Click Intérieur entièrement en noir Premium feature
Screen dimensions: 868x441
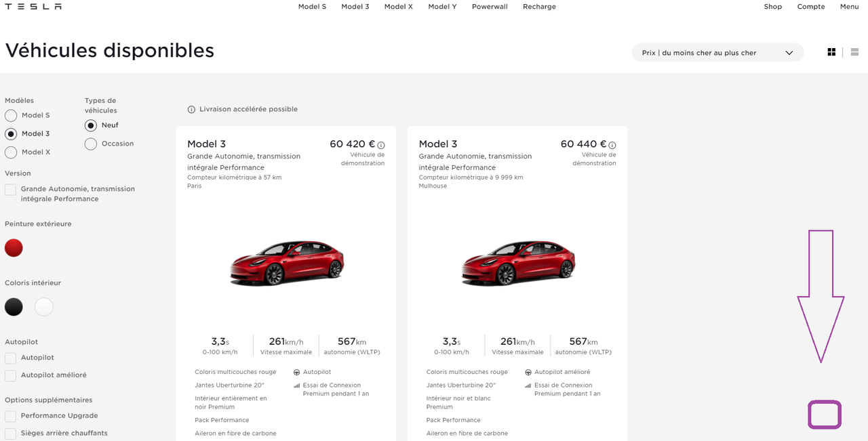[231, 403]
